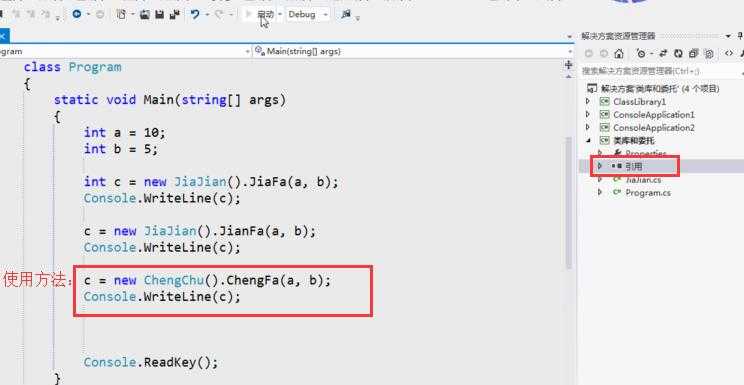Click the Solution Explorer Forward icon

pos(604,54)
